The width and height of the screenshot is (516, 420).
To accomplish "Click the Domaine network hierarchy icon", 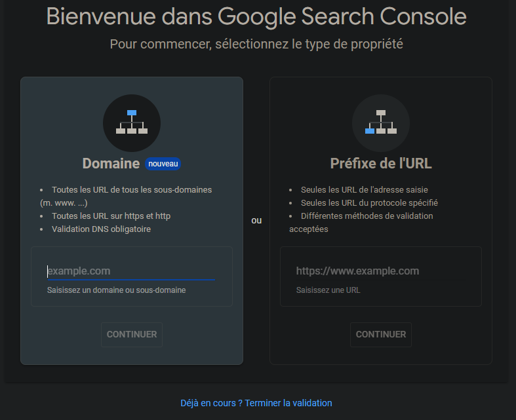I will click(x=132, y=123).
